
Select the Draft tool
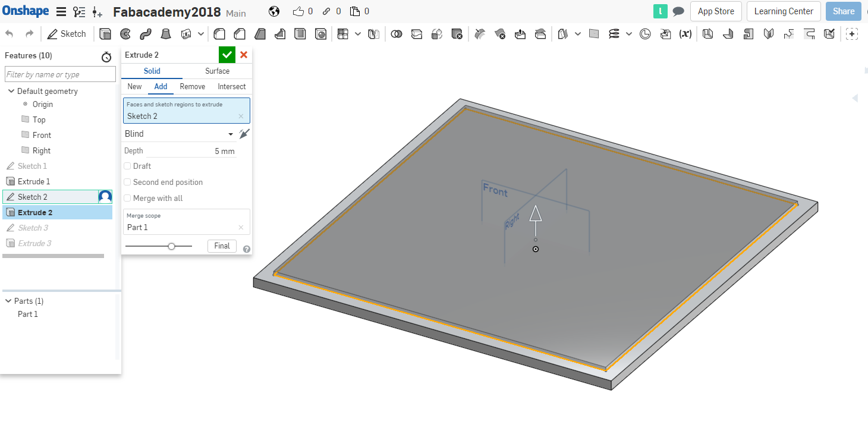[260, 34]
